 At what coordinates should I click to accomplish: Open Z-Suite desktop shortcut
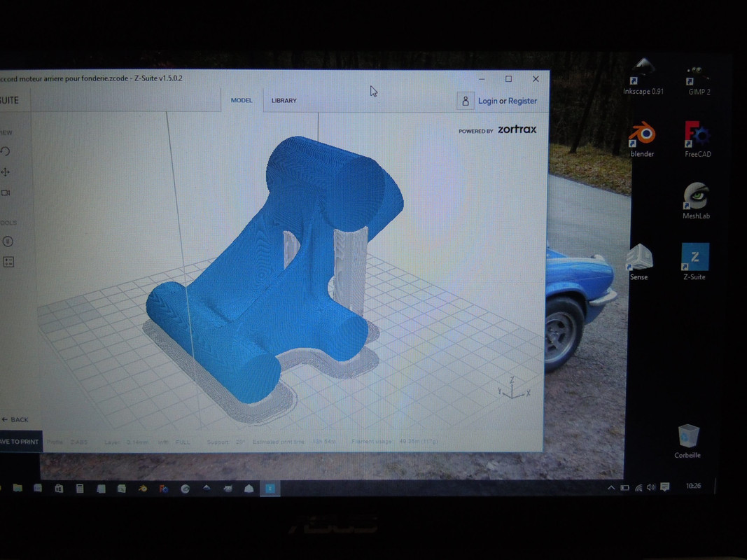point(694,261)
